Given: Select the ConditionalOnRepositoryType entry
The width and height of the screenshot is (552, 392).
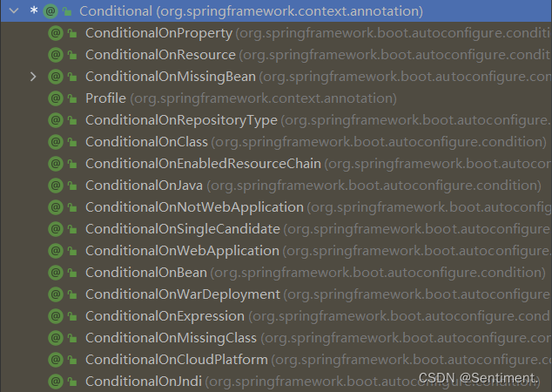Looking at the screenshot, I should [x=181, y=120].
